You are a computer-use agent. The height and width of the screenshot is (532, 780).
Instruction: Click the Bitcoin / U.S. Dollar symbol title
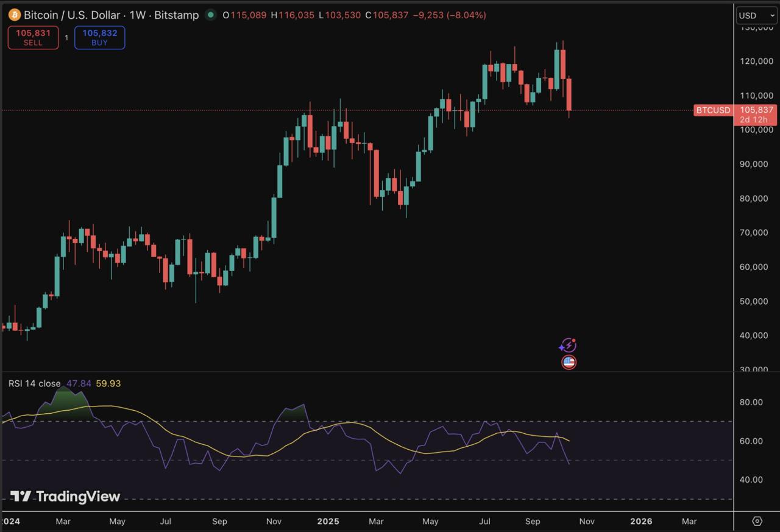point(76,15)
